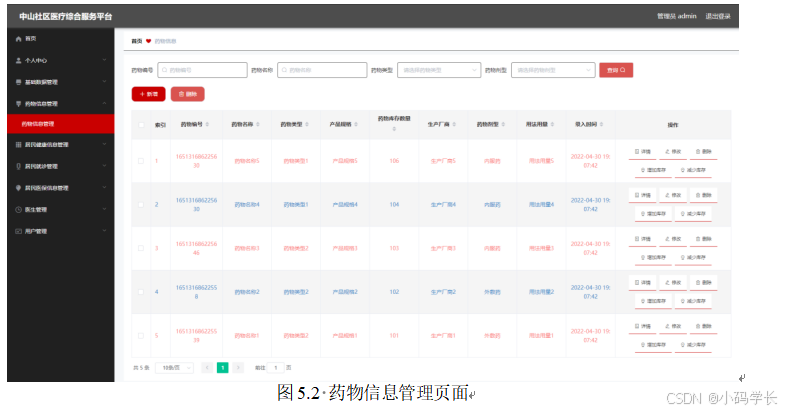Image resolution: width=785 pixels, height=412 pixels.
Task: Tick the checkbox for row 药物名称5
Action: click(141, 161)
